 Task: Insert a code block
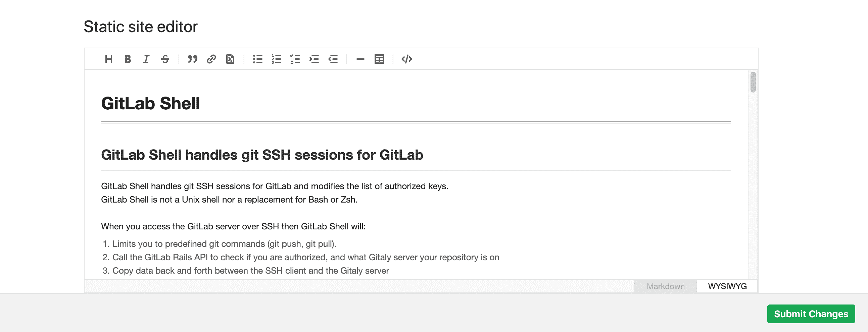click(407, 59)
